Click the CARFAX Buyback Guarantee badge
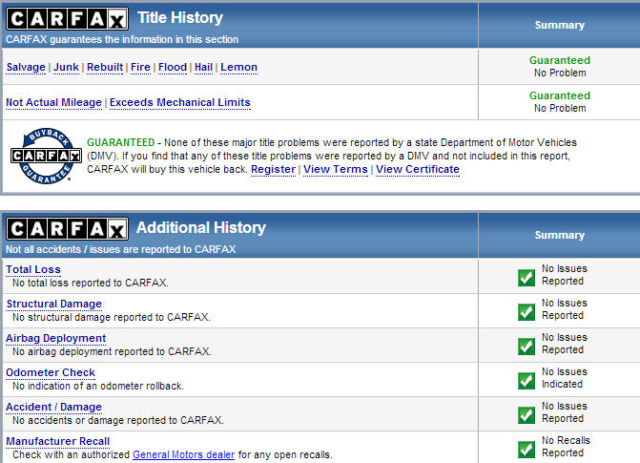This screenshot has height=463, width=640. (x=46, y=156)
